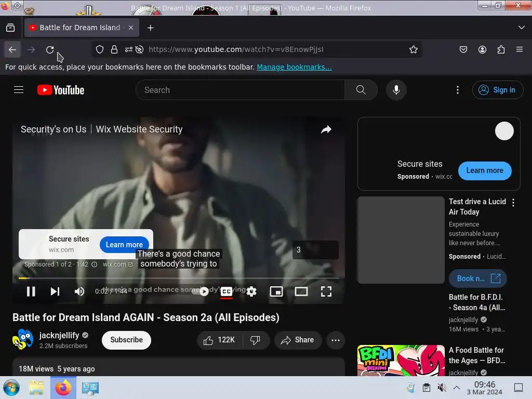Open file manager from taskbar
Screen dimensions: 532x399
[x=36, y=388]
